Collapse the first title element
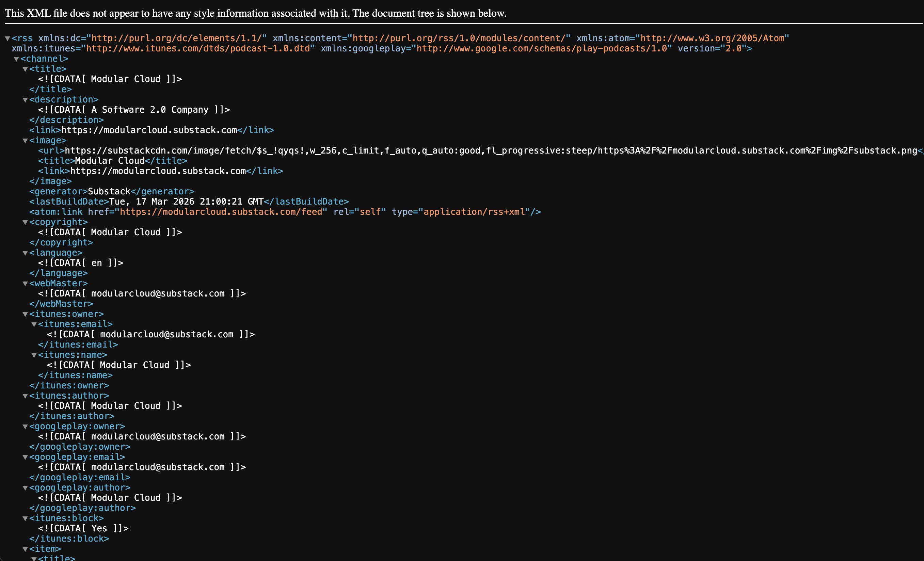The width and height of the screenshot is (924, 561). [x=25, y=69]
